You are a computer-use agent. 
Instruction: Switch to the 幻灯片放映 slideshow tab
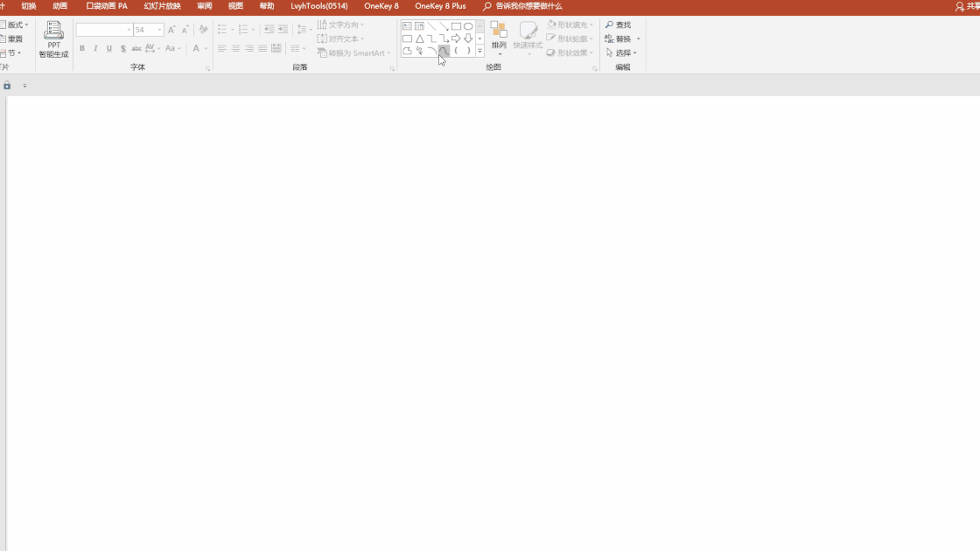pyautogui.click(x=162, y=6)
